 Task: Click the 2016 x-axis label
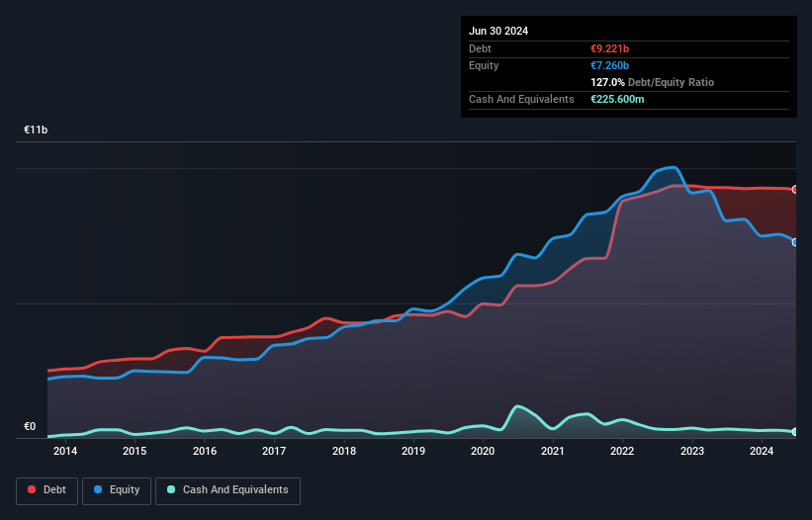(x=205, y=451)
